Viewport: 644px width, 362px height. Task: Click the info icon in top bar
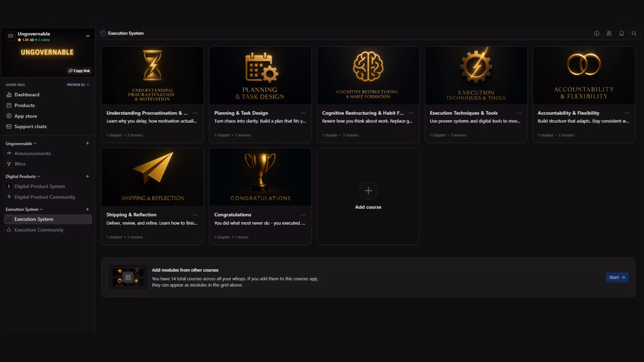(596, 34)
